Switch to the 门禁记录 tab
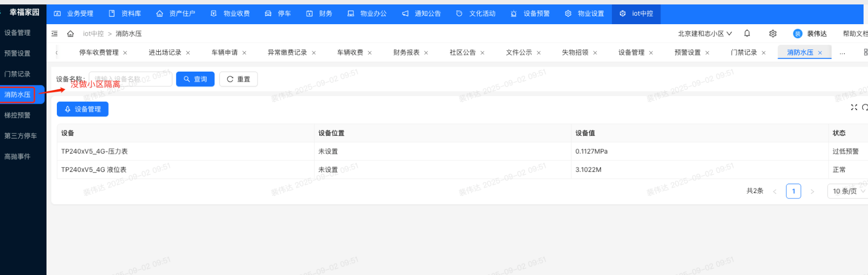Viewport: 868px width, 275px height. [743, 52]
